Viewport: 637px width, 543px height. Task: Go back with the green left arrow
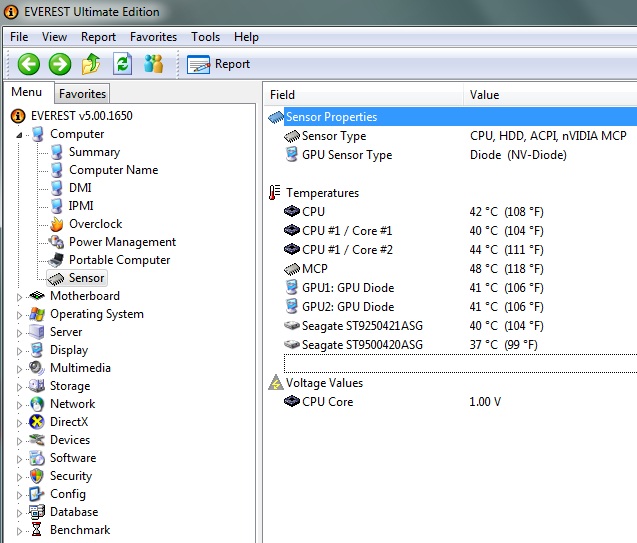28,64
